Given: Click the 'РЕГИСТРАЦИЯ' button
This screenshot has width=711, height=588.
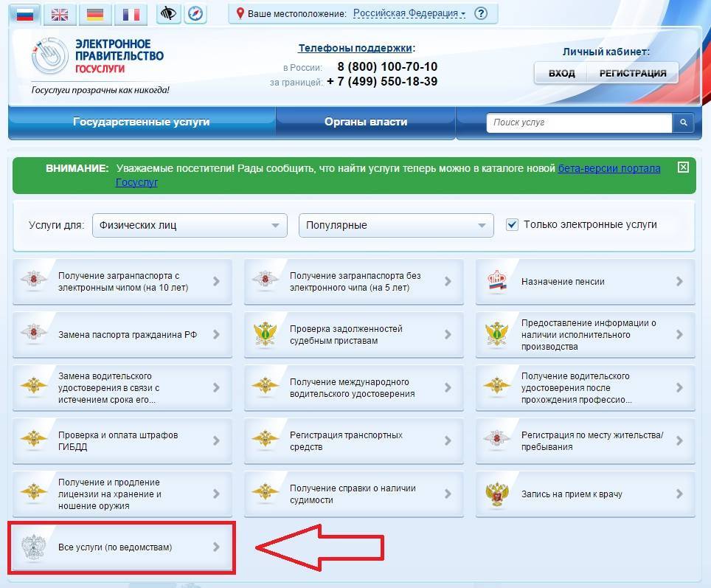Looking at the screenshot, I should point(632,73).
